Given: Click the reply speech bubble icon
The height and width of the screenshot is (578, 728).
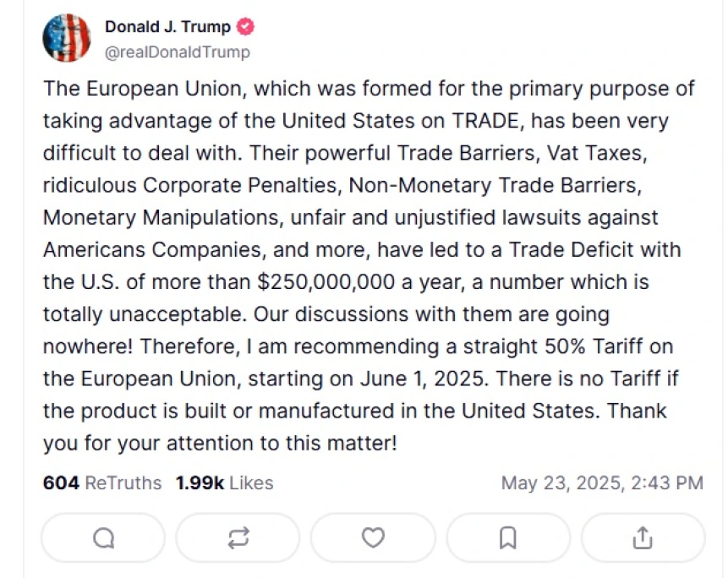Looking at the screenshot, I should tap(103, 538).
